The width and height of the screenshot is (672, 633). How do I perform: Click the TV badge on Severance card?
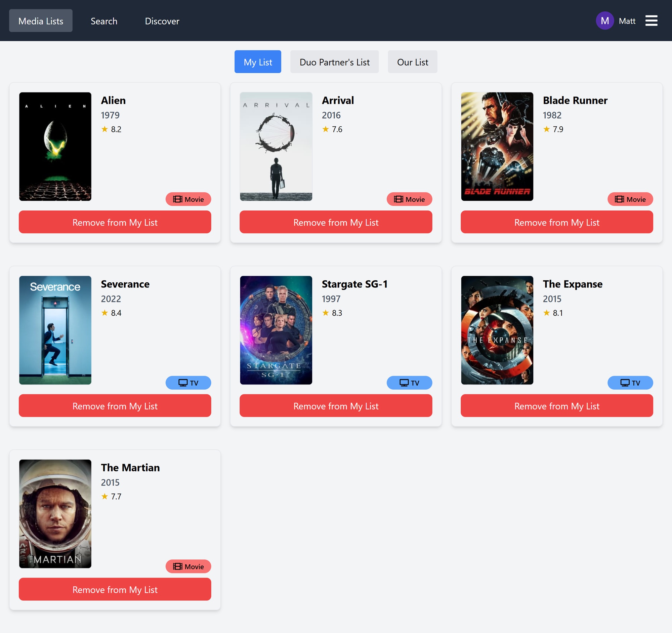(188, 383)
